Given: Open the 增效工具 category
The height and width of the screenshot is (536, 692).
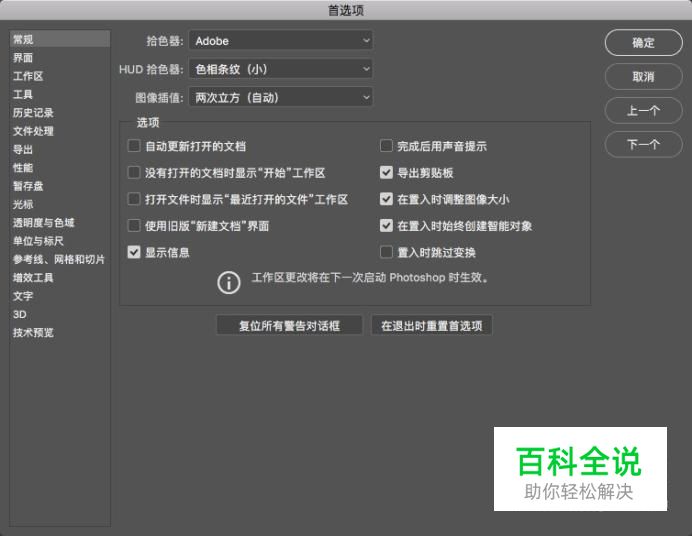Looking at the screenshot, I should 60,277.
